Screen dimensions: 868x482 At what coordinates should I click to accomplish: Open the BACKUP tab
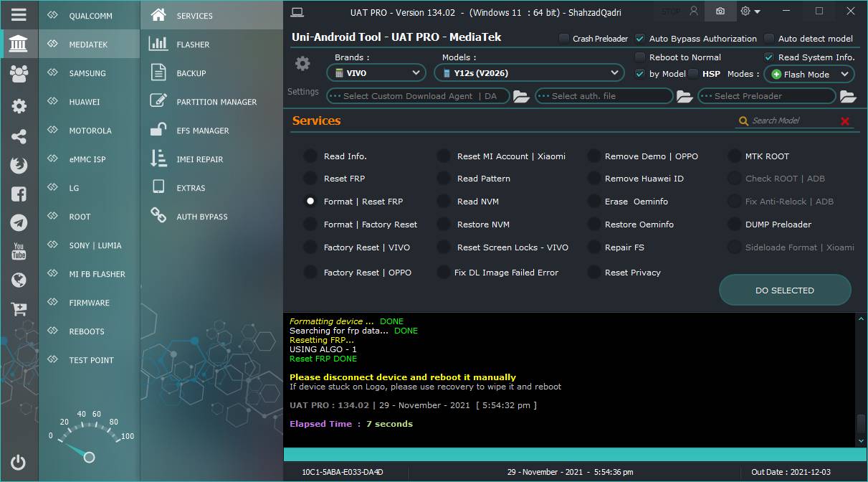(211, 73)
